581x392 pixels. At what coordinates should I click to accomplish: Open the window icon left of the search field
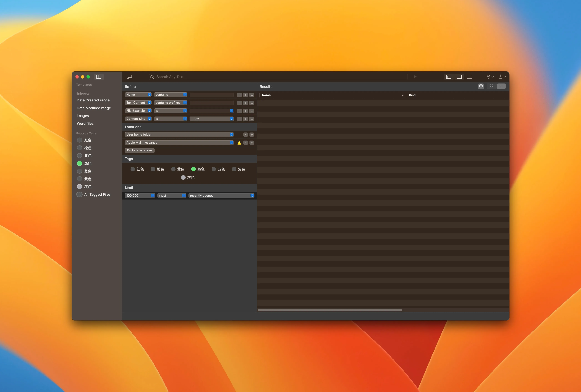click(x=129, y=77)
